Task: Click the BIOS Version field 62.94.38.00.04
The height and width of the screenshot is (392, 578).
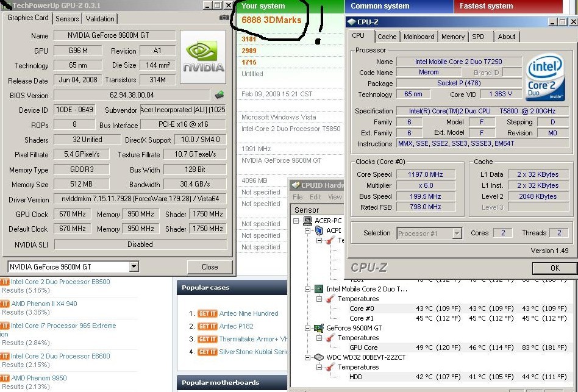Action: tap(132, 95)
